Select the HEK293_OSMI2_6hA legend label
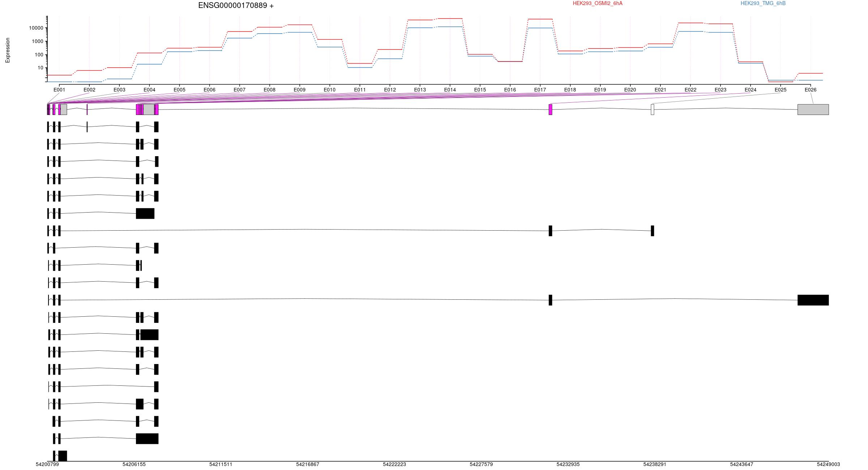 pyautogui.click(x=597, y=3)
